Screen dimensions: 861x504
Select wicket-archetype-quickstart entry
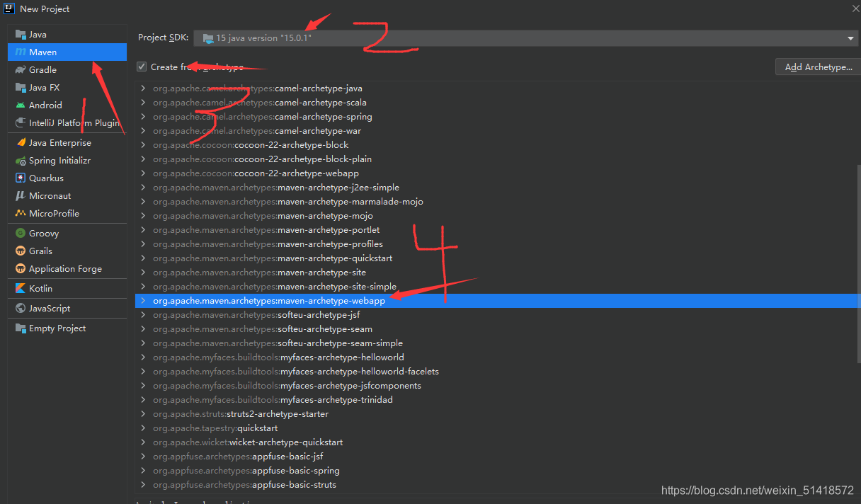click(248, 442)
